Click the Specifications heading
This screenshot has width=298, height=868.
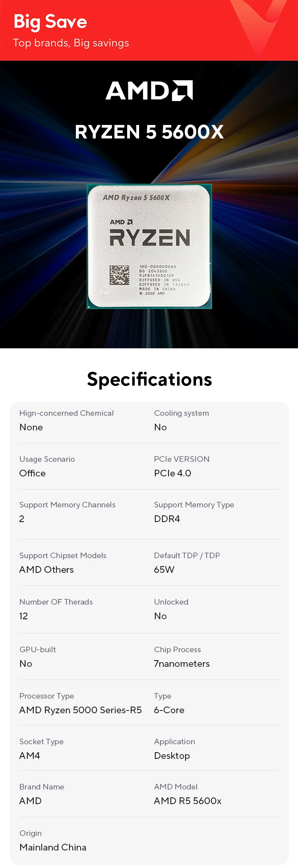[149, 379]
